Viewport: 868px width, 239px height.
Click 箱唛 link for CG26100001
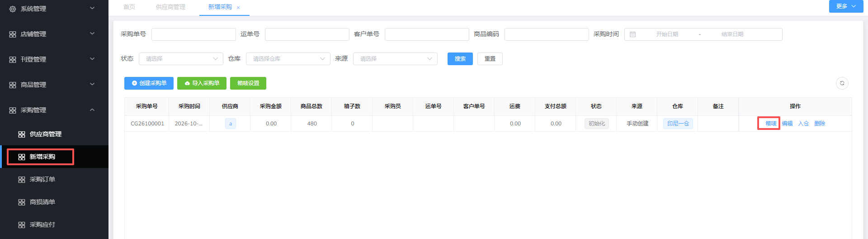point(771,124)
